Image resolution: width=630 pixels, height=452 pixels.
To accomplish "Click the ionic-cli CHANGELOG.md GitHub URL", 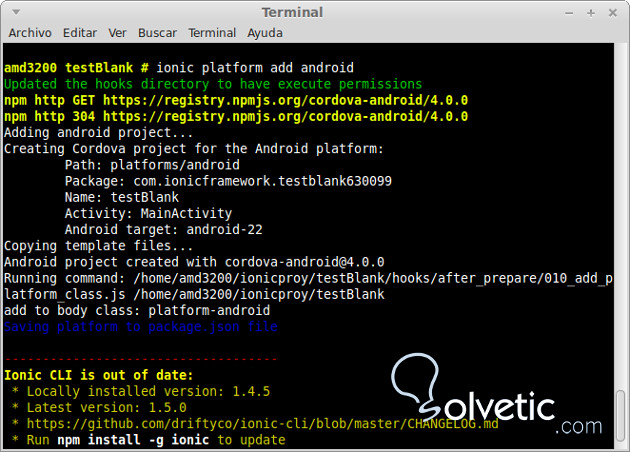I will [x=262, y=423].
